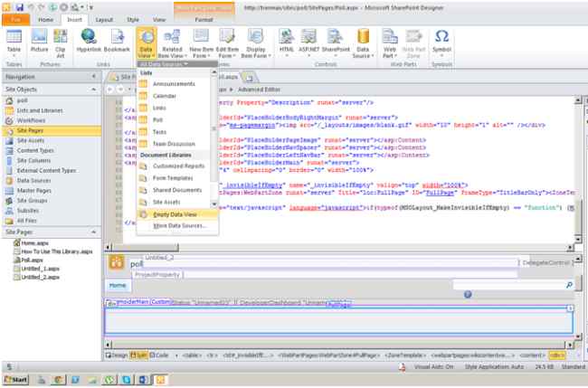Switch to Design view mode

pos(117,355)
